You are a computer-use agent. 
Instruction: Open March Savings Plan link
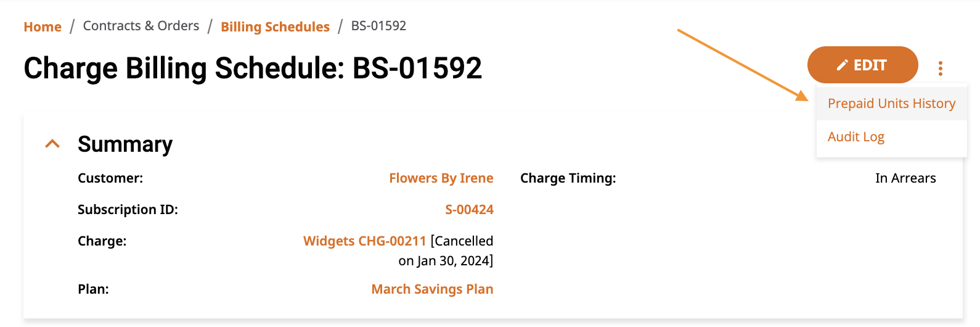click(433, 289)
